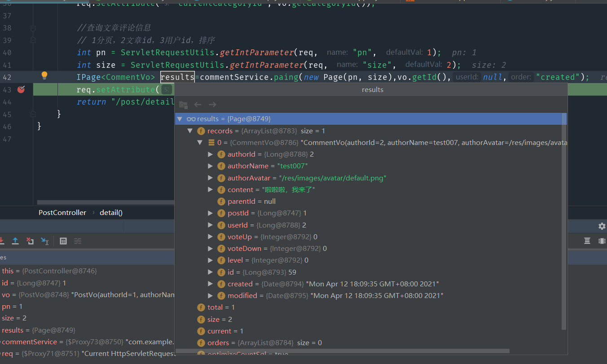Click the results popup horizontal scrollbar
The width and height of the screenshot is (607, 364).
coord(343,351)
